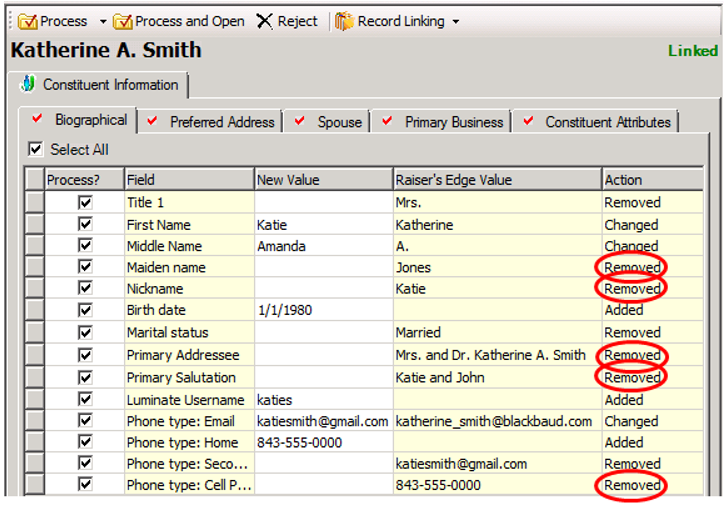
Task: Toggle the Select All checkbox
Action: point(36,150)
